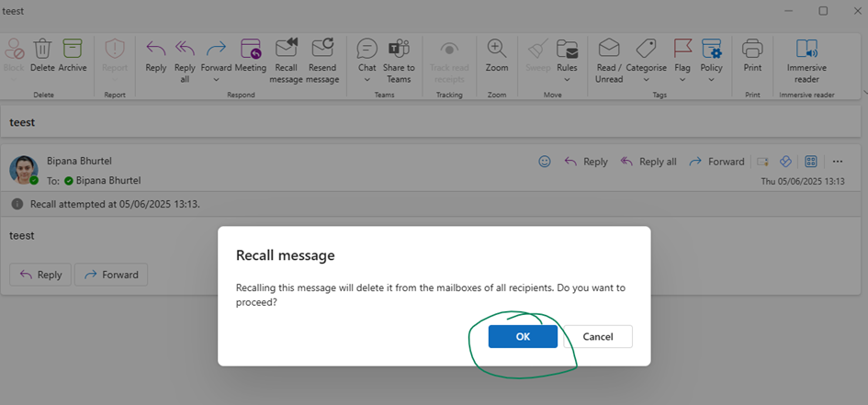The image size is (868, 405).
Task: Cancel the Recall message dialog
Action: click(x=598, y=336)
